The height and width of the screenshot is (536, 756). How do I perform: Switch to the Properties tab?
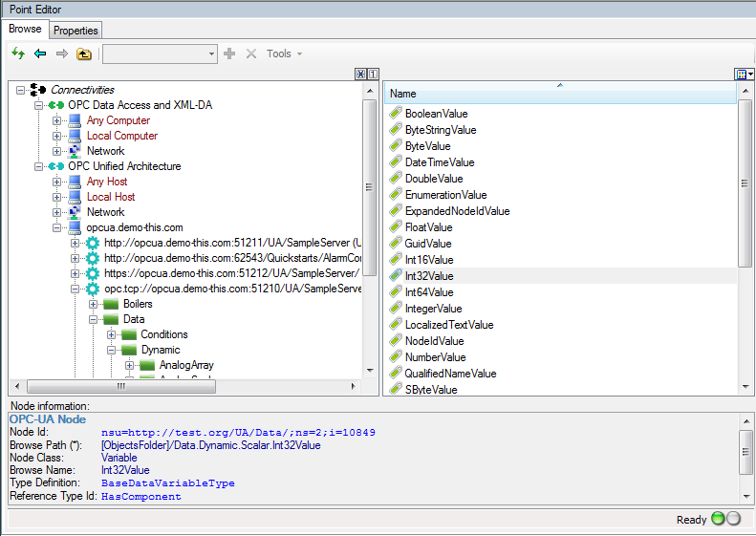tap(76, 31)
